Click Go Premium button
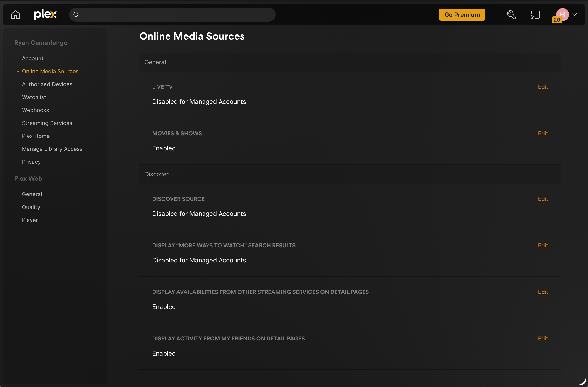This screenshot has width=588, height=387. (x=462, y=15)
